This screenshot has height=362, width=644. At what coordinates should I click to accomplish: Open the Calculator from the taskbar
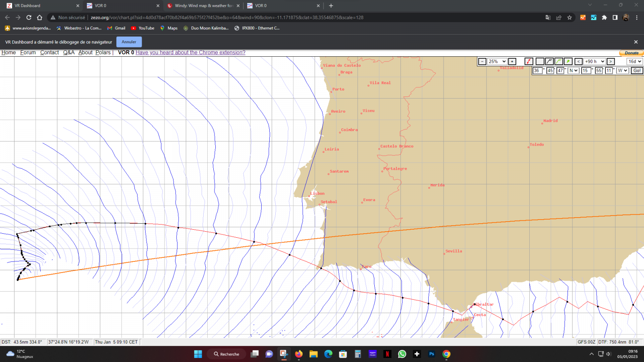click(357, 354)
